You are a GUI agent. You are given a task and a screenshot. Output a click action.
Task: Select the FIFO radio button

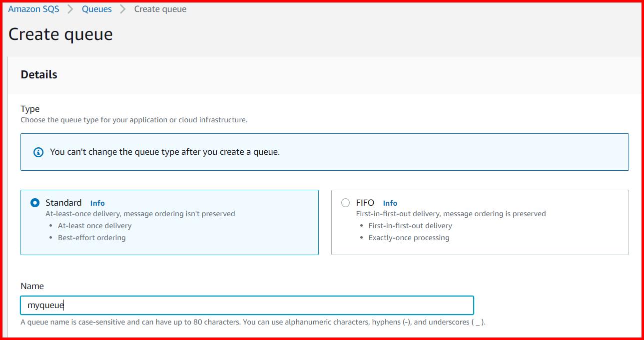click(x=346, y=203)
